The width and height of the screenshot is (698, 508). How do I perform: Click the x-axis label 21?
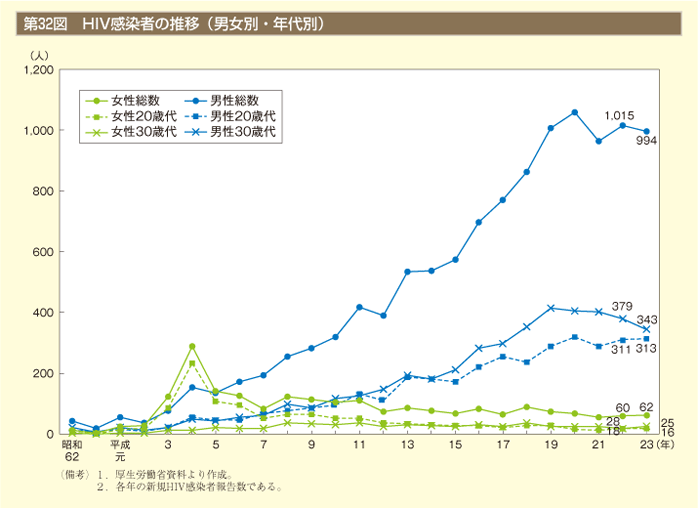tap(598, 445)
